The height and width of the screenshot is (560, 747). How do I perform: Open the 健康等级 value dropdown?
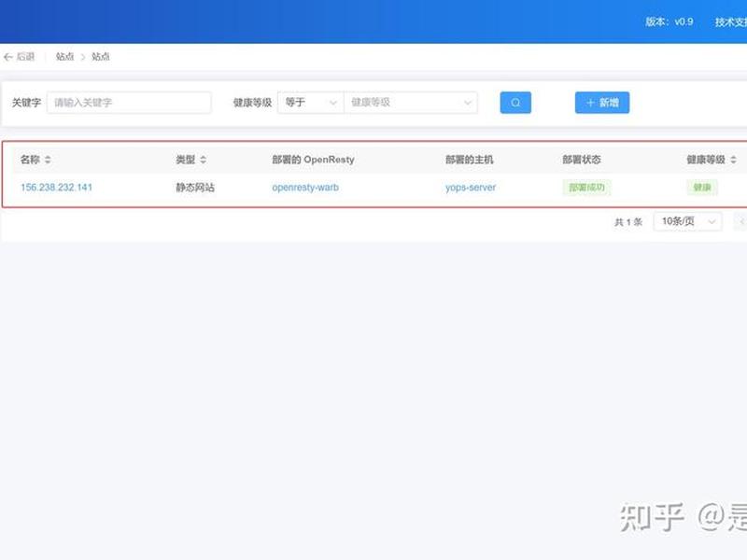(x=411, y=103)
